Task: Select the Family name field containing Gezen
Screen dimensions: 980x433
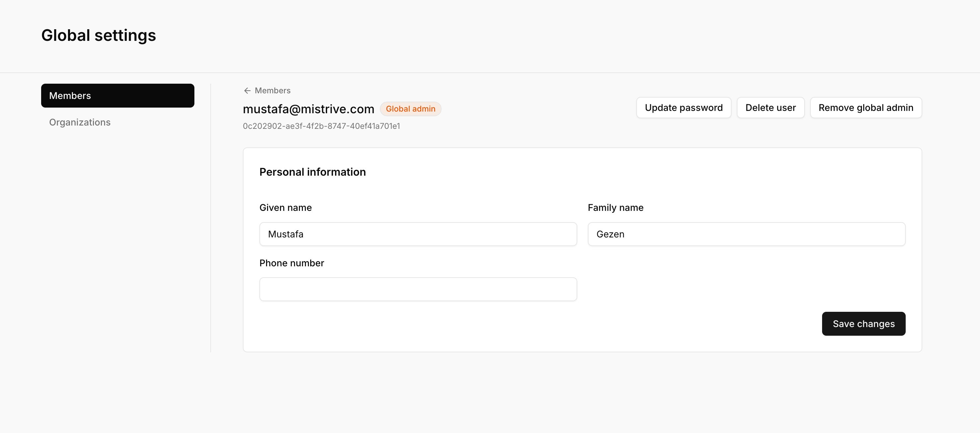Action: (x=746, y=234)
